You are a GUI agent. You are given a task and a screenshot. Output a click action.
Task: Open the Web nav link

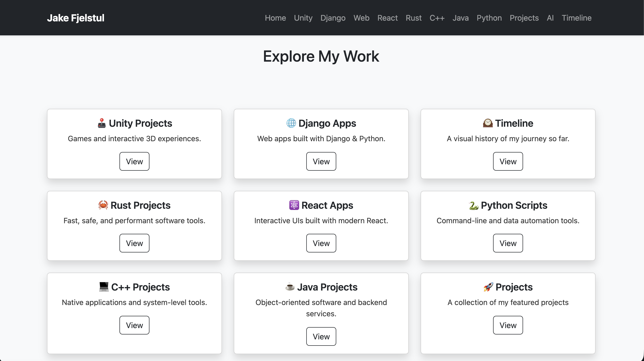pyautogui.click(x=361, y=18)
